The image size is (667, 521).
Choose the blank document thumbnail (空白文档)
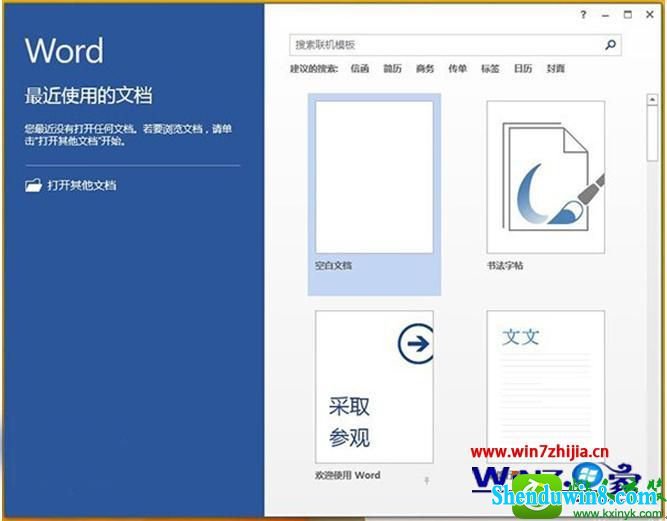pos(374,177)
